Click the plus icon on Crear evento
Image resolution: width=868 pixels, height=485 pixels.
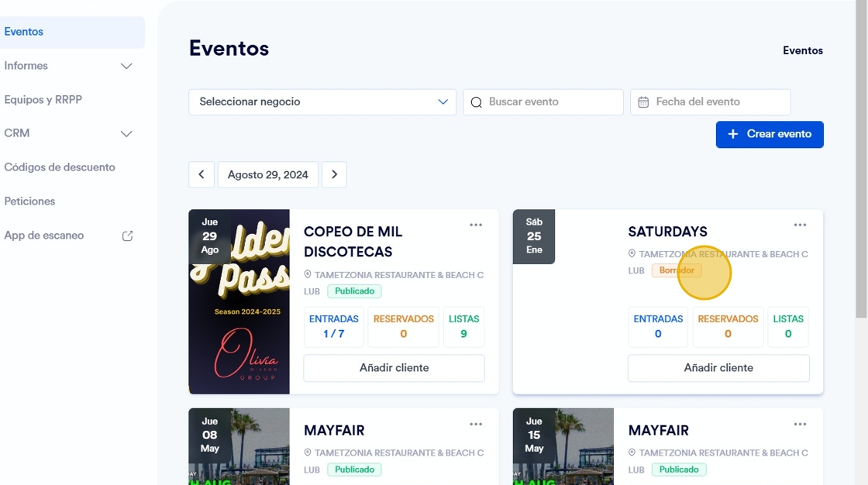coord(733,134)
